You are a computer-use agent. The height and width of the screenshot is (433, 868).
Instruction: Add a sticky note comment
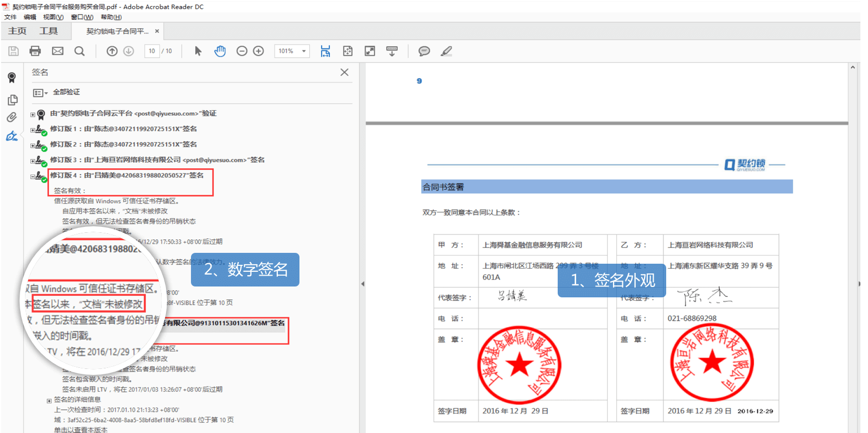pyautogui.click(x=424, y=51)
